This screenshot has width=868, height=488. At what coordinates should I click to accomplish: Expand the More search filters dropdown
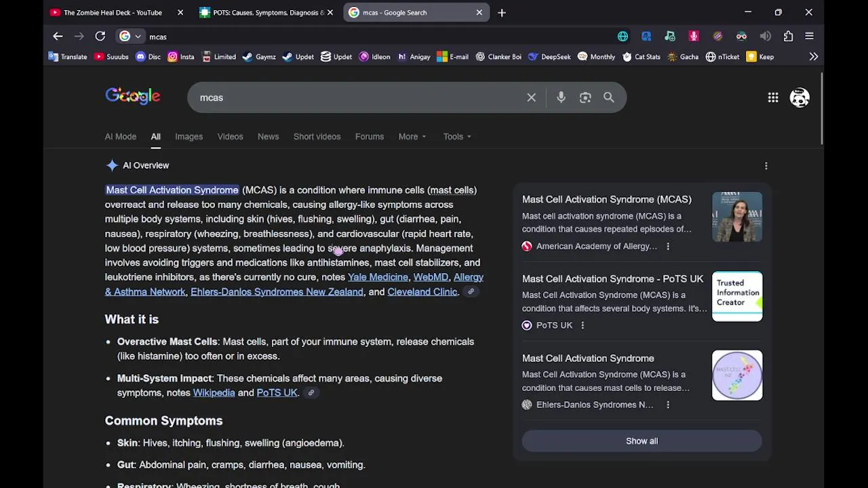pos(412,136)
